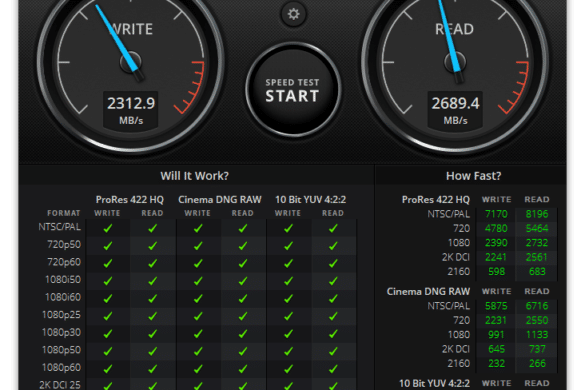The width and height of the screenshot is (585, 390).
Task: Click the ProRes NTSC/PAL write value 7170
Action: (496, 214)
